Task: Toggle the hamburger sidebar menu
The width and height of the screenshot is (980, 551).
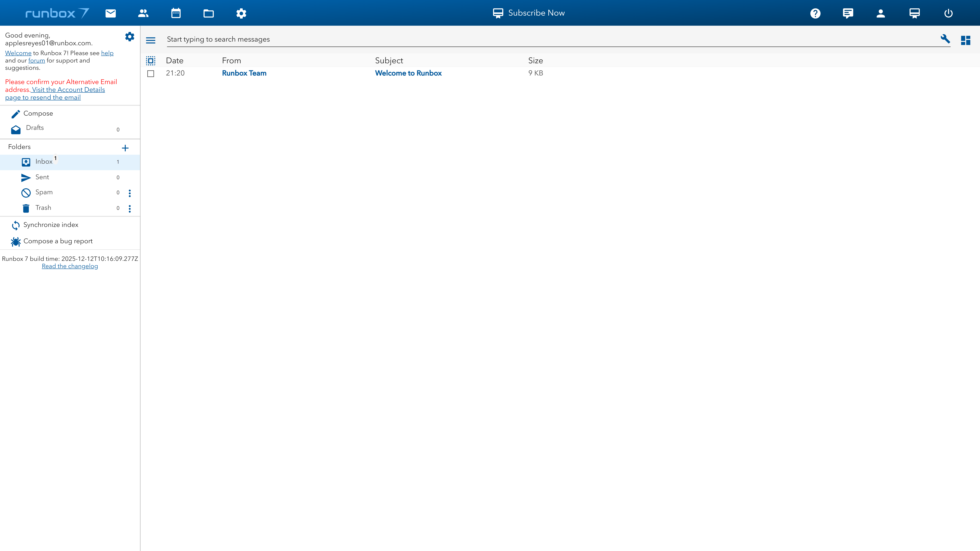Action: (x=151, y=40)
